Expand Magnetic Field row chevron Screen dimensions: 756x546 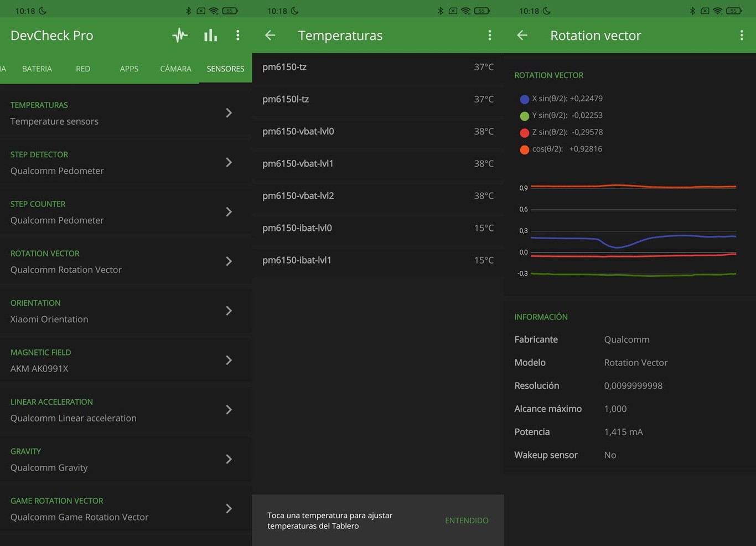pyautogui.click(x=229, y=360)
